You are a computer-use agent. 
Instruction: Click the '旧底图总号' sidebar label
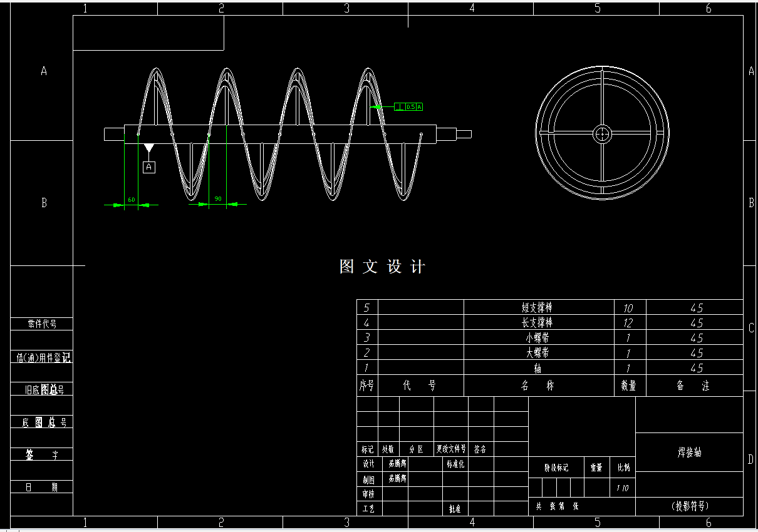click(x=44, y=389)
